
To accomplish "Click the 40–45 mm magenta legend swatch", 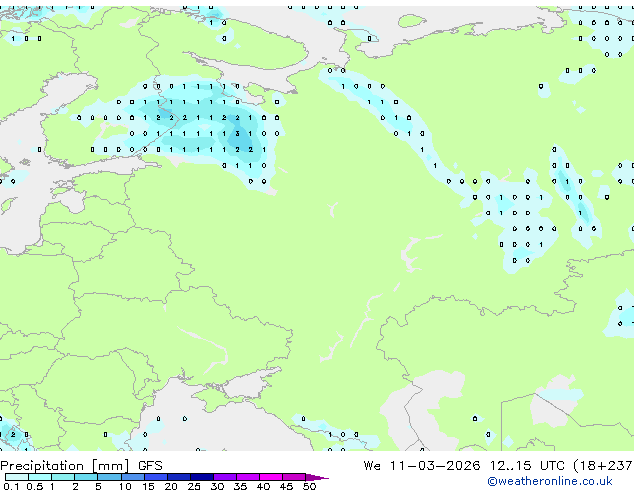I will tap(271, 477).
